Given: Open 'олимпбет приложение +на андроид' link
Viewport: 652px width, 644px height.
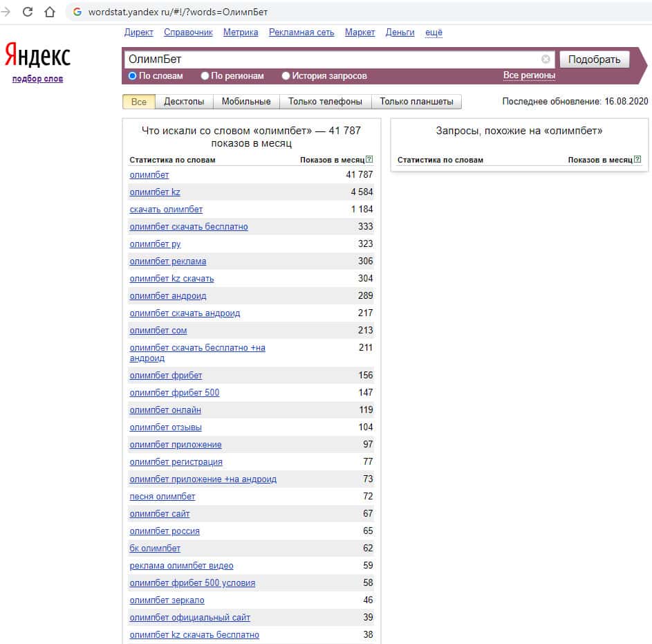Looking at the screenshot, I should click(x=203, y=479).
